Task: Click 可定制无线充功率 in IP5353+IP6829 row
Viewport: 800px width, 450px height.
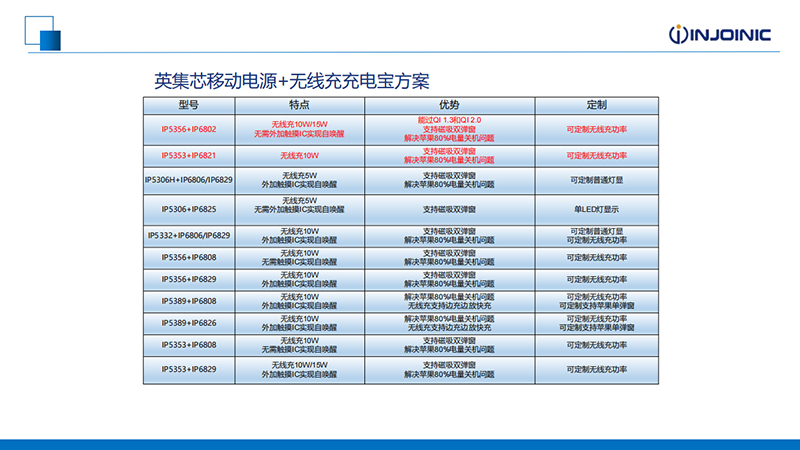Action: point(596,369)
